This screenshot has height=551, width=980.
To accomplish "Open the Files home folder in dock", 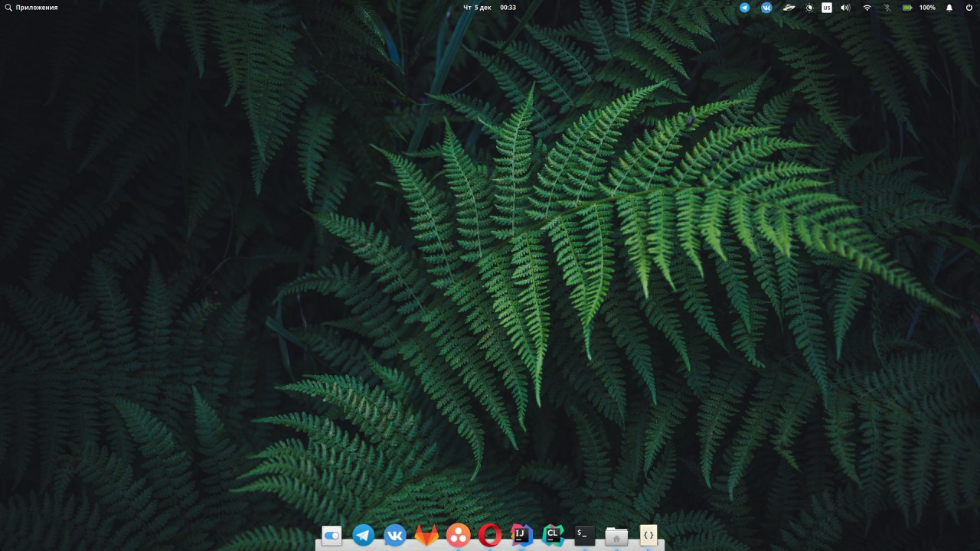I will [x=616, y=536].
